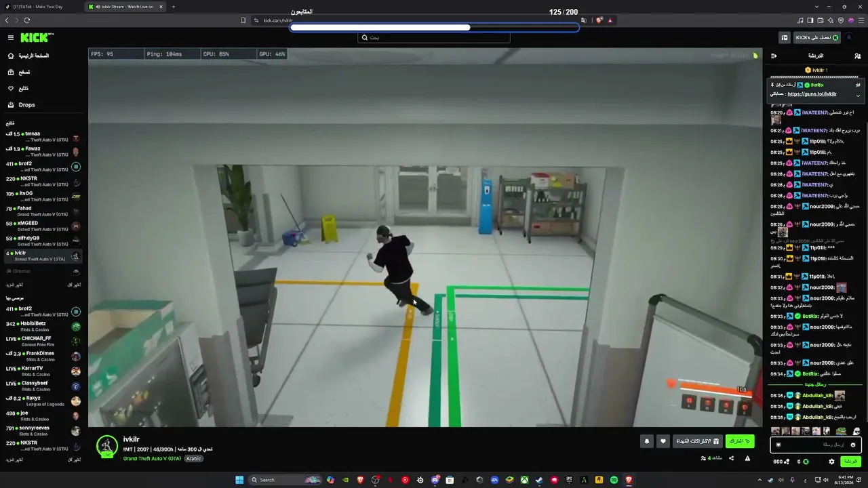Switch to the TikTok browser tab
Image resolution: width=868 pixels, height=488 pixels.
pyautogui.click(x=41, y=7)
